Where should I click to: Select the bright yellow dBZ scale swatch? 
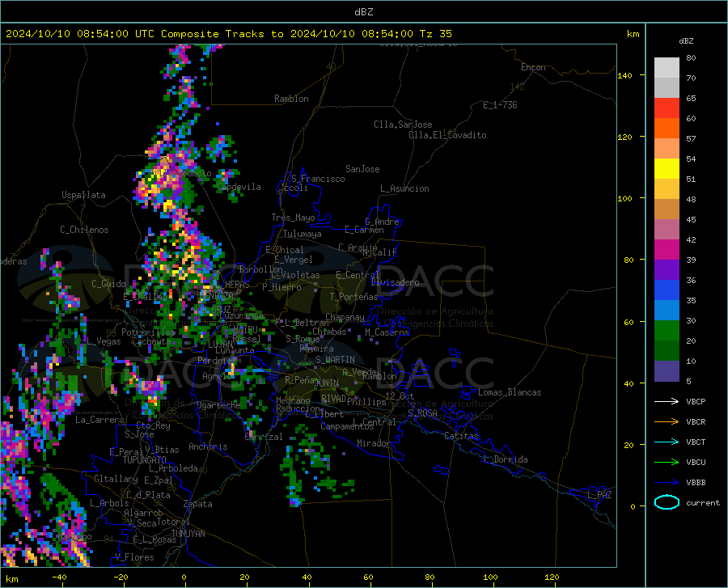[667, 169]
